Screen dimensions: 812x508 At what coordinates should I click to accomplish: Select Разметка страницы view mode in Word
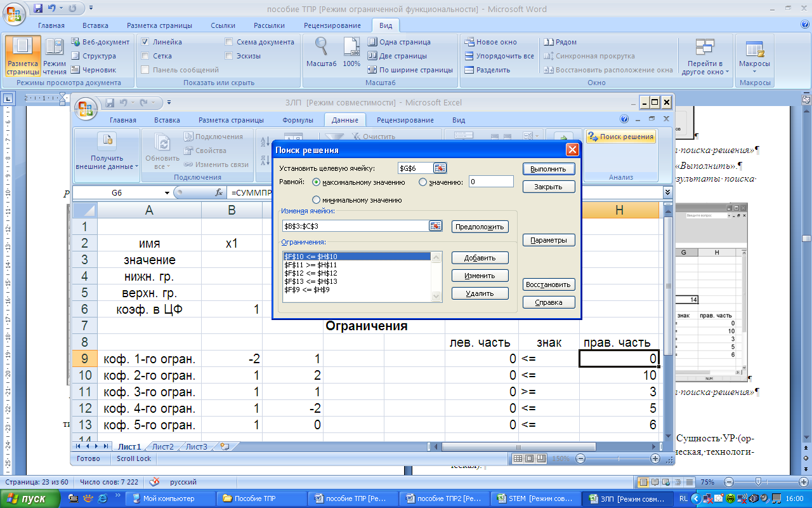point(22,57)
